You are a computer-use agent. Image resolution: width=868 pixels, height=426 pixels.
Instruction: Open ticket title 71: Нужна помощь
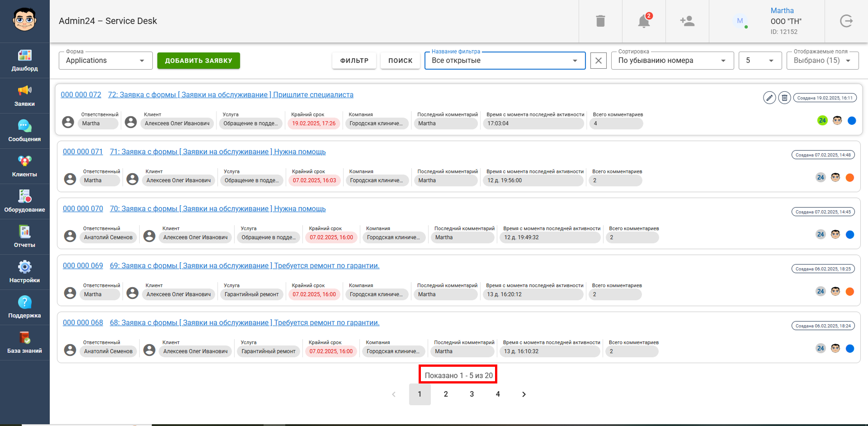click(218, 152)
